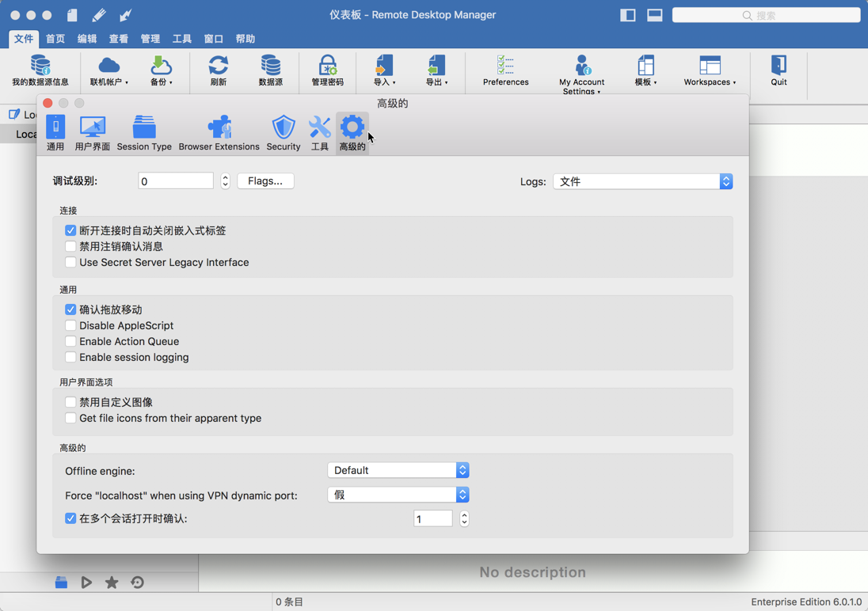The width and height of the screenshot is (868, 611).
Task: Enable the Enable session logging option
Action: coord(70,357)
